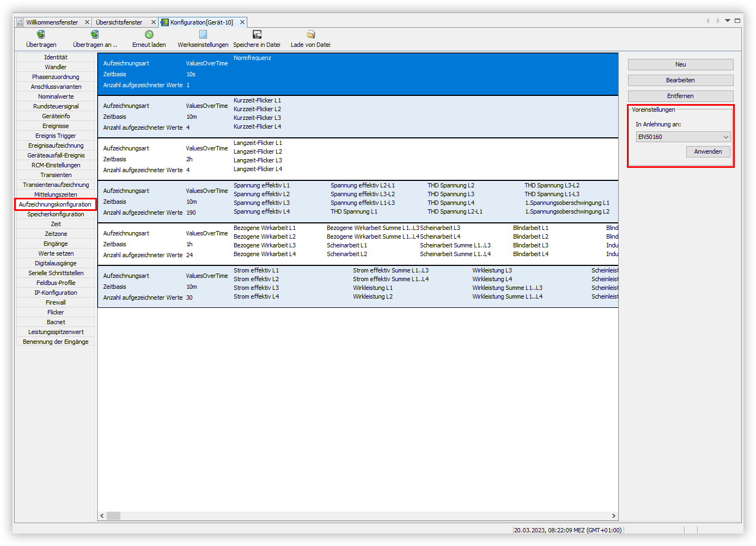Restore defaults via Werkseinstellungen icon
Image resolution: width=756 pixels, height=546 pixels.
coord(203,35)
